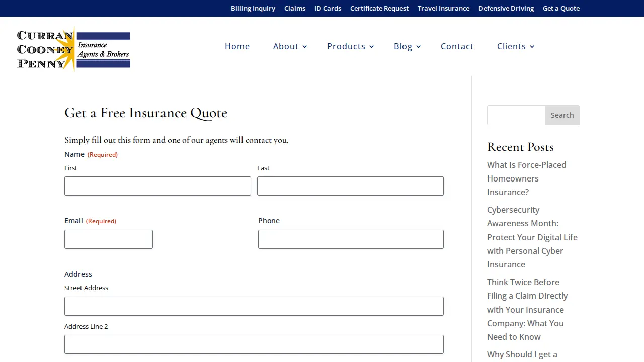Click Get a Quote in top bar
The width and height of the screenshot is (644, 362).
click(x=561, y=8)
